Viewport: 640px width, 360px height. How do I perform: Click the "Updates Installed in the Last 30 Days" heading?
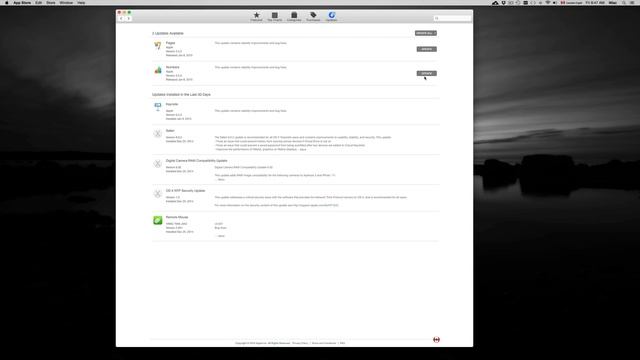[181, 94]
